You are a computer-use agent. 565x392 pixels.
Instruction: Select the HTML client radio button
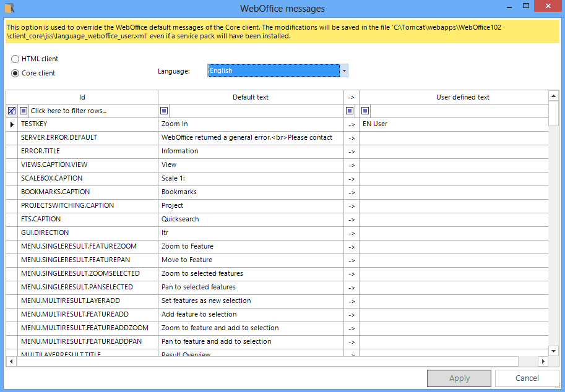15,59
